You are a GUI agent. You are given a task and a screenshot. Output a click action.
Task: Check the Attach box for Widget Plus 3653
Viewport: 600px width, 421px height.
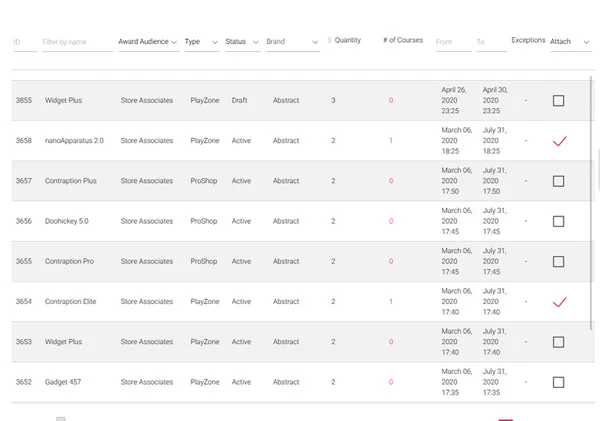point(558,342)
